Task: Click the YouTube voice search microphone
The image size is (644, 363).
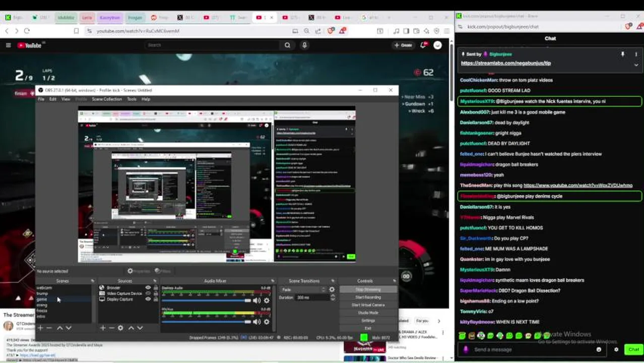Action: coord(304,45)
